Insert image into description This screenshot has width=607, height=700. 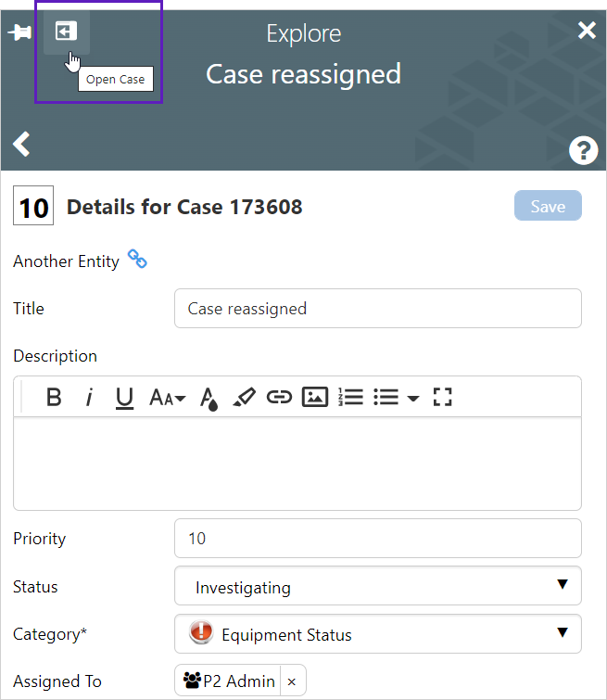pyautogui.click(x=315, y=397)
